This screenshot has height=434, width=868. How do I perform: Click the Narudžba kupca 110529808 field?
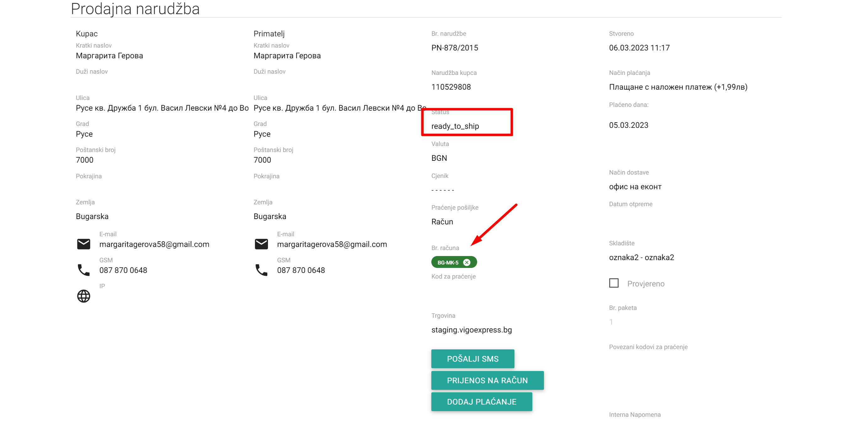(451, 87)
